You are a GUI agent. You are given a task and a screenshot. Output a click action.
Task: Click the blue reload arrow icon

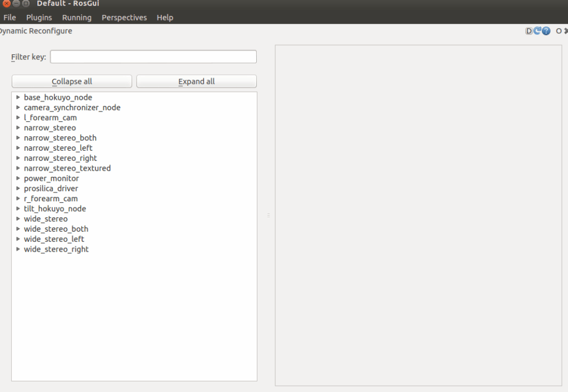(x=537, y=31)
